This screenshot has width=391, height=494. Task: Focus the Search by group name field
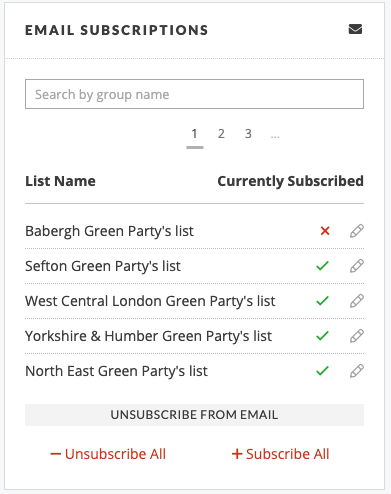pyautogui.click(x=194, y=94)
